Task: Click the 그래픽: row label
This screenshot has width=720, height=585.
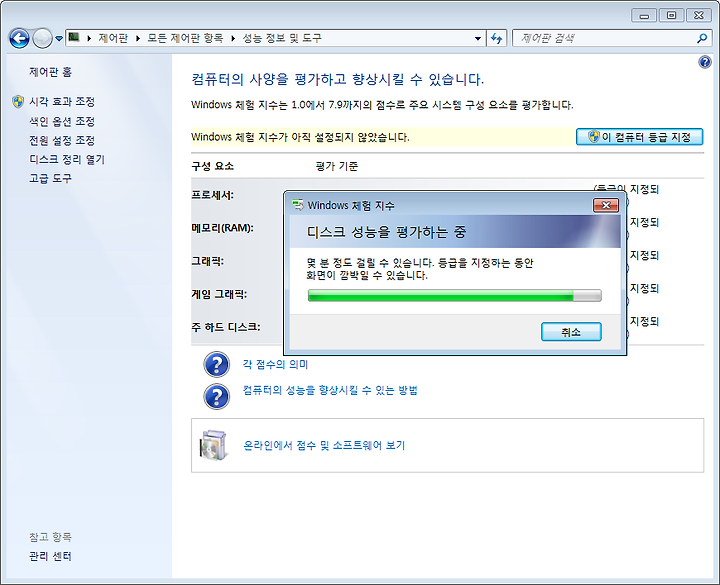Action: point(208,261)
